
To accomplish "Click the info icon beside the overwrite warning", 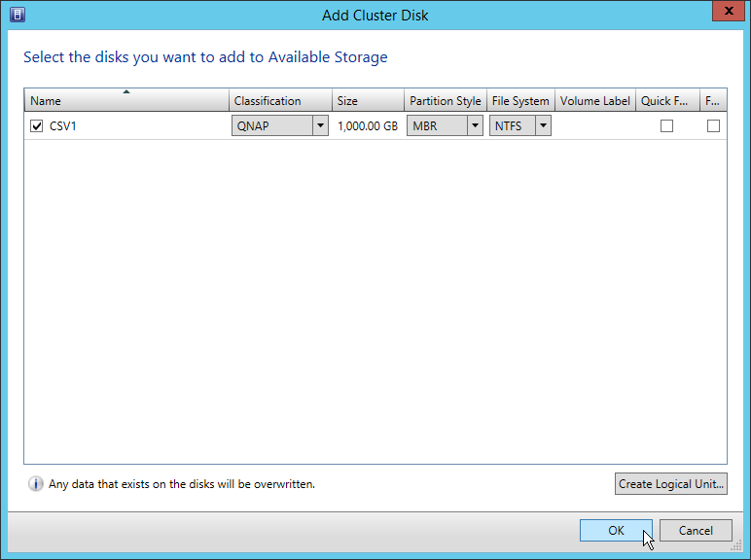I will click(36, 483).
